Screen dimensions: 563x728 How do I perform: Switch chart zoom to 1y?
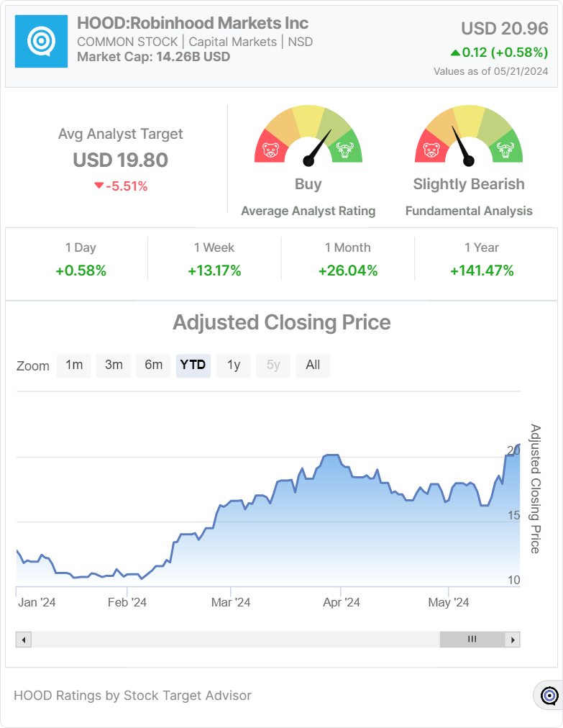pyautogui.click(x=234, y=365)
